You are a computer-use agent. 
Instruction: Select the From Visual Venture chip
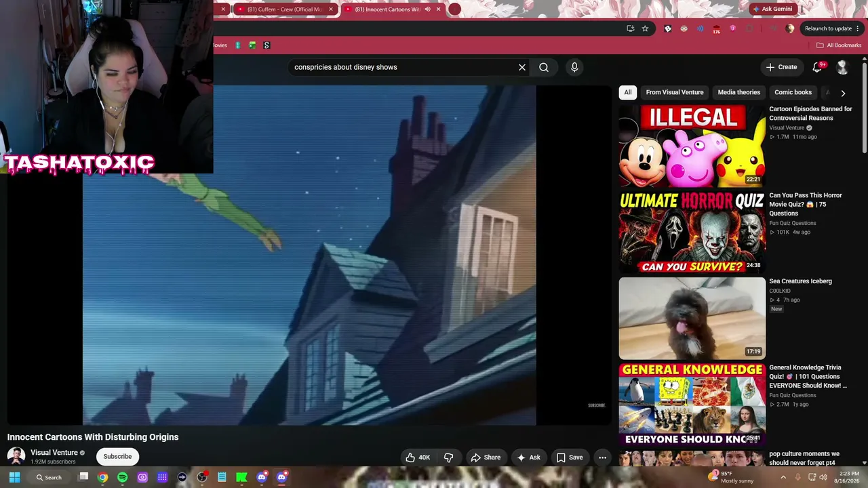coord(675,92)
